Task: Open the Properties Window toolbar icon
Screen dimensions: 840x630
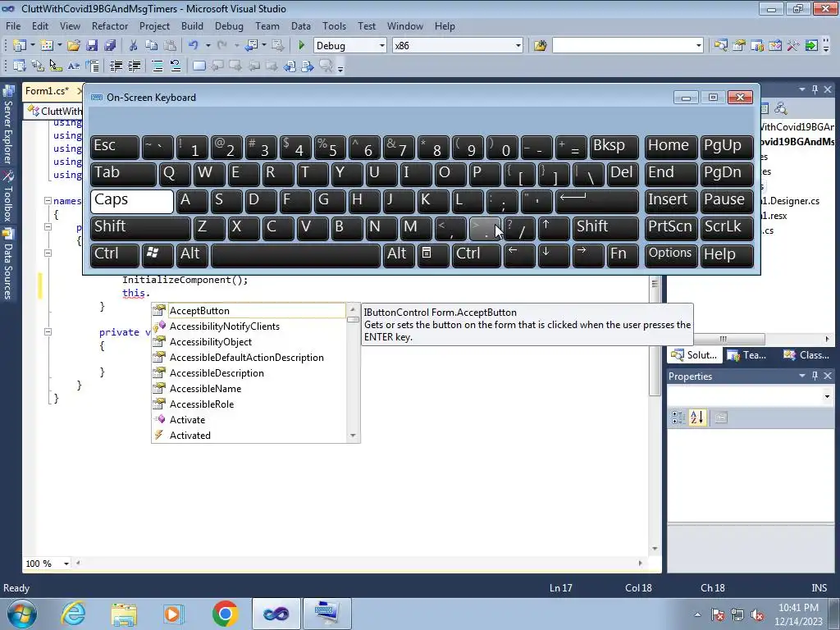Action: click(x=739, y=46)
